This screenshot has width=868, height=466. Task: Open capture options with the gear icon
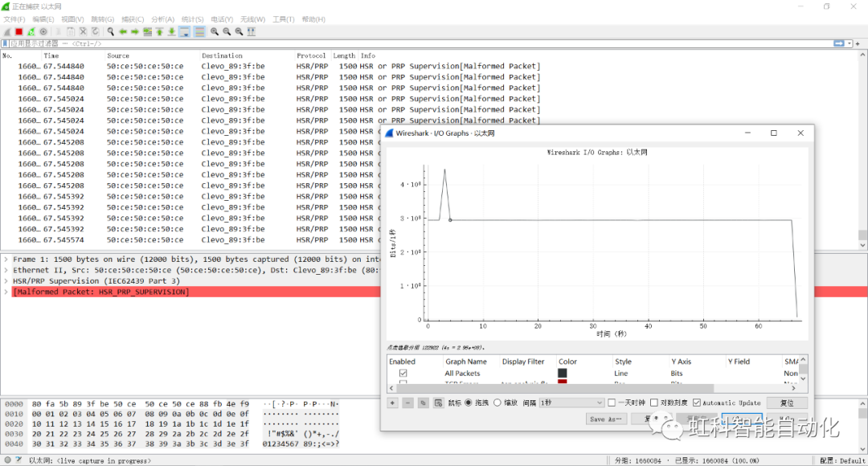pyautogui.click(x=43, y=31)
